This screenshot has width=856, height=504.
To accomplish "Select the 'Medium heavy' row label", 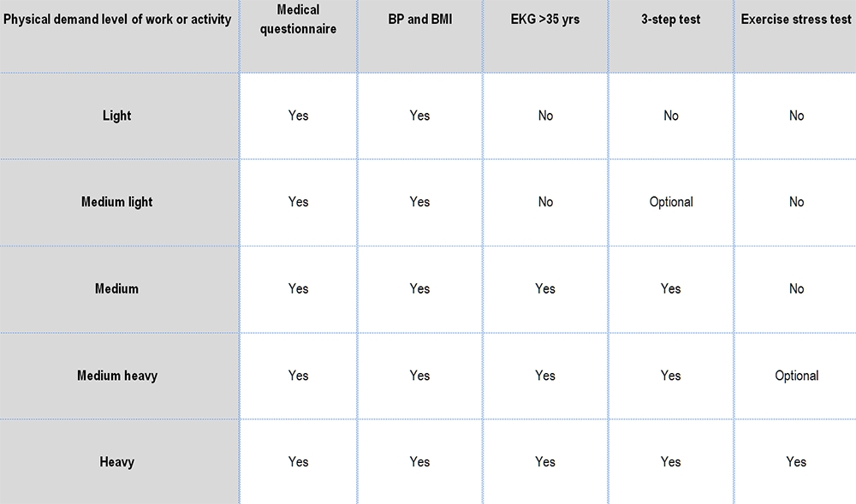I will coord(117,375).
